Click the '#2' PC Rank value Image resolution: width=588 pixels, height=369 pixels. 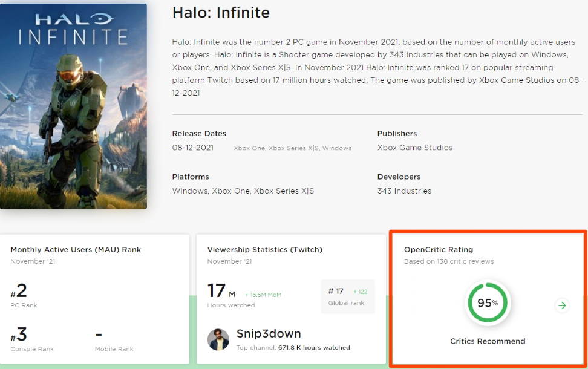[x=19, y=290]
